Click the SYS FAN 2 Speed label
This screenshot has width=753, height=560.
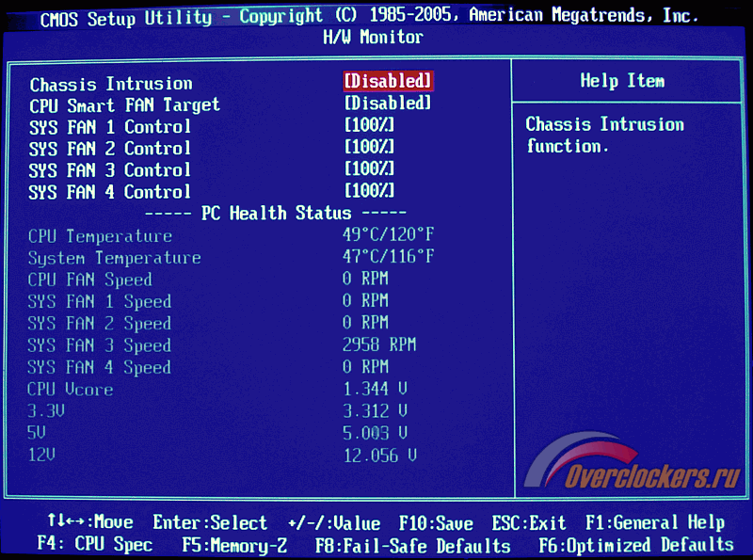point(100,324)
